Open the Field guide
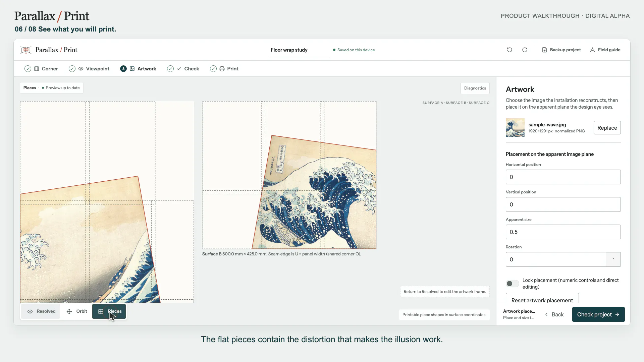Screen dimensions: 644x362 tap(605, 50)
